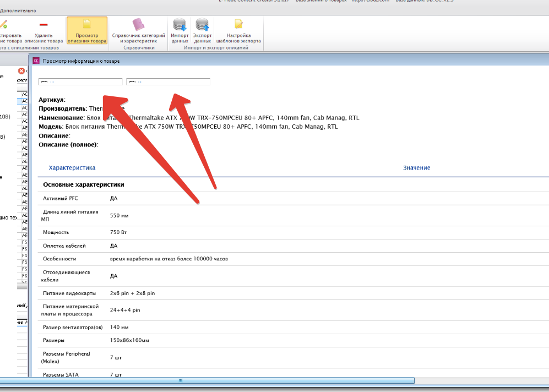
Task: Open Настройка шаблонов экспорта
Action: click(238, 30)
